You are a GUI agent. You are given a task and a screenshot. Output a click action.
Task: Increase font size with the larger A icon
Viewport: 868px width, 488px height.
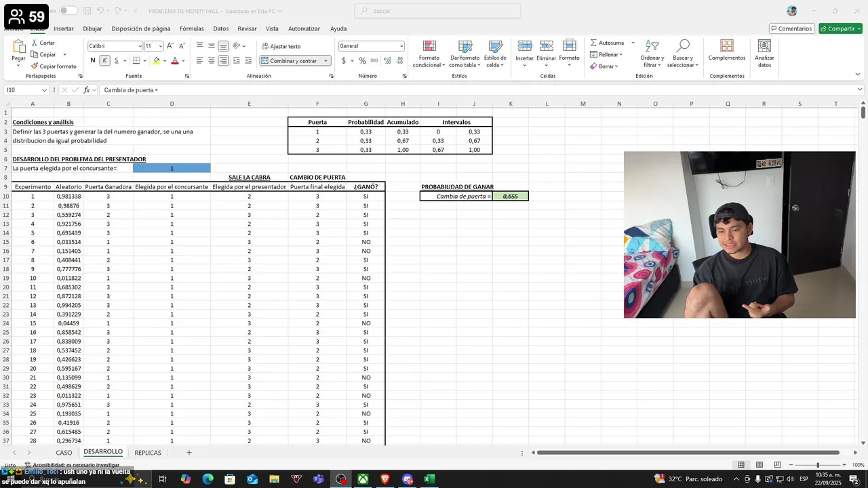tap(170, 46)
